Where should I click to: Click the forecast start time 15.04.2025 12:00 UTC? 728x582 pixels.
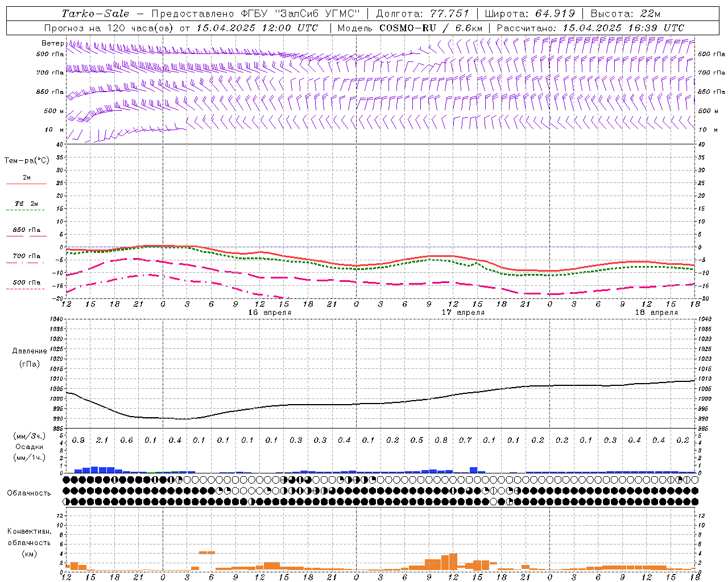click(x=257, y=28)
